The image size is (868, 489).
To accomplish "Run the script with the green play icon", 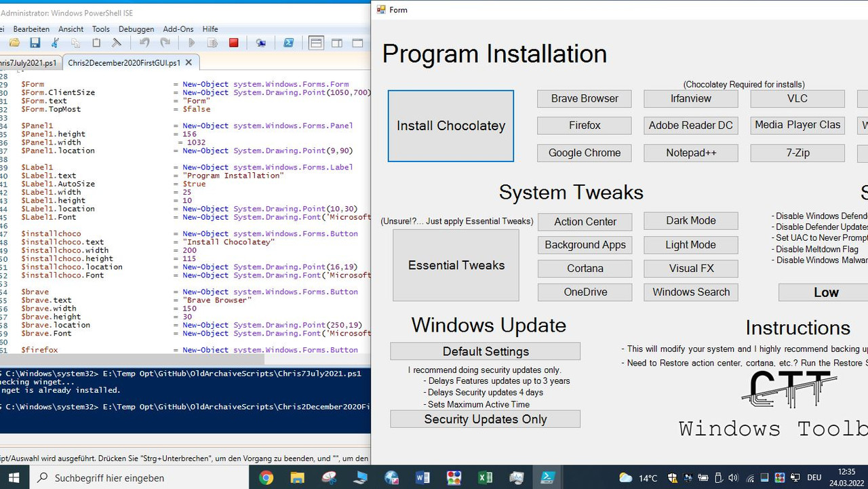I will (x=192, y=43).
